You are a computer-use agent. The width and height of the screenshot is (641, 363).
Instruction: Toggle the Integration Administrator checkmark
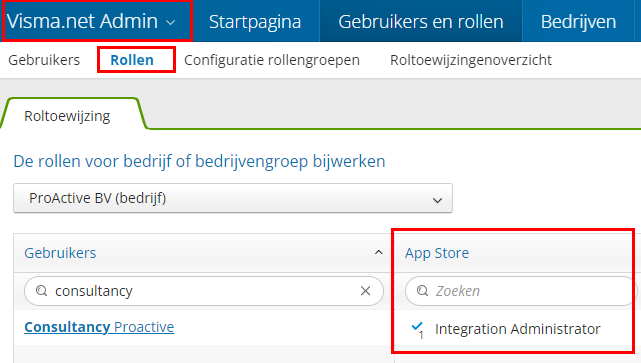[418, 329]
